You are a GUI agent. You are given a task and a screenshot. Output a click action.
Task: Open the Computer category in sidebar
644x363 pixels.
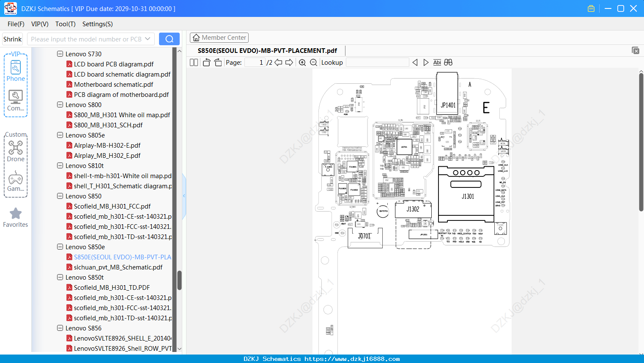tap(16, 101)
